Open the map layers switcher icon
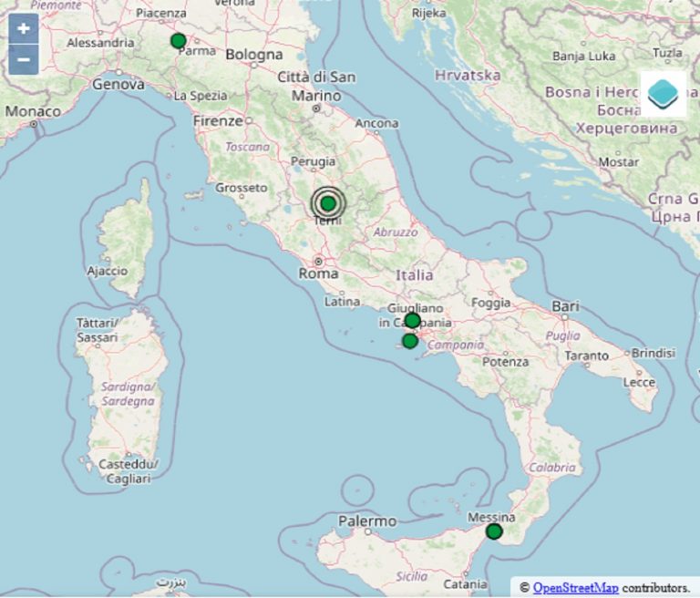The height and width of the screenshot is (598, 700). pyautogui.click(x=663, y=92)
